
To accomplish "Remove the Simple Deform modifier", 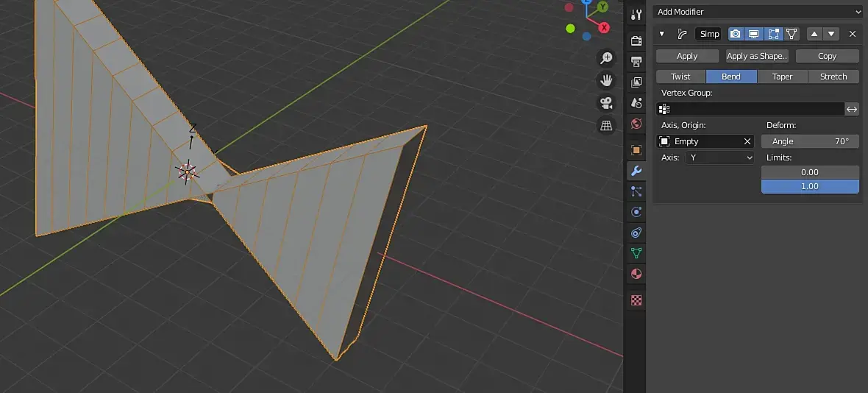I will [853, 34].
